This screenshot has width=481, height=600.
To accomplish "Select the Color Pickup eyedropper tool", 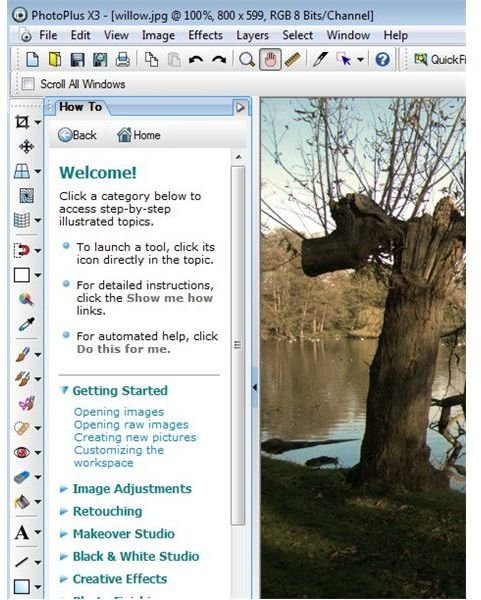I will point(26,324).
